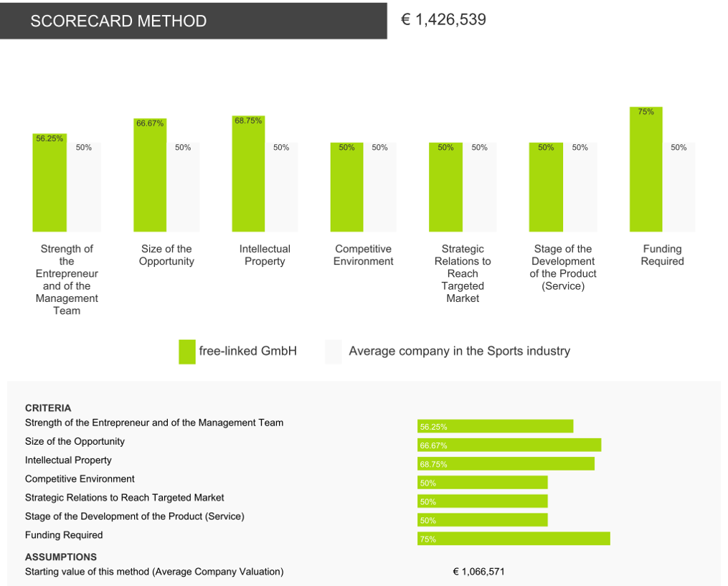This screenshot has width=728, height=586.
Task: Click the free-linked GmbH legend label
Action: pos(247,351)
